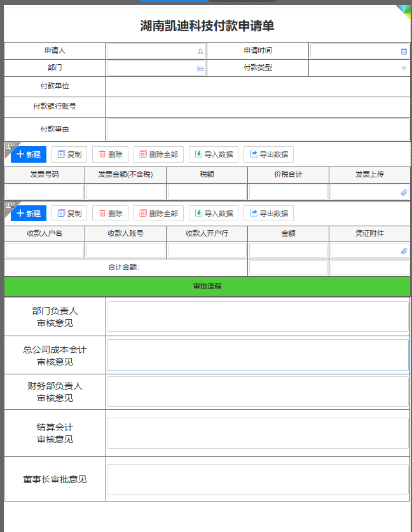Click the 付款单位 value cell

(258, 87)
